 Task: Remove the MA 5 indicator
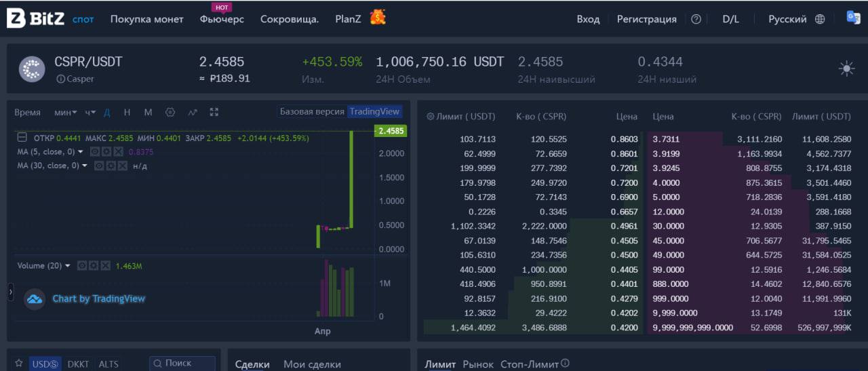click(x=117, y=152)
